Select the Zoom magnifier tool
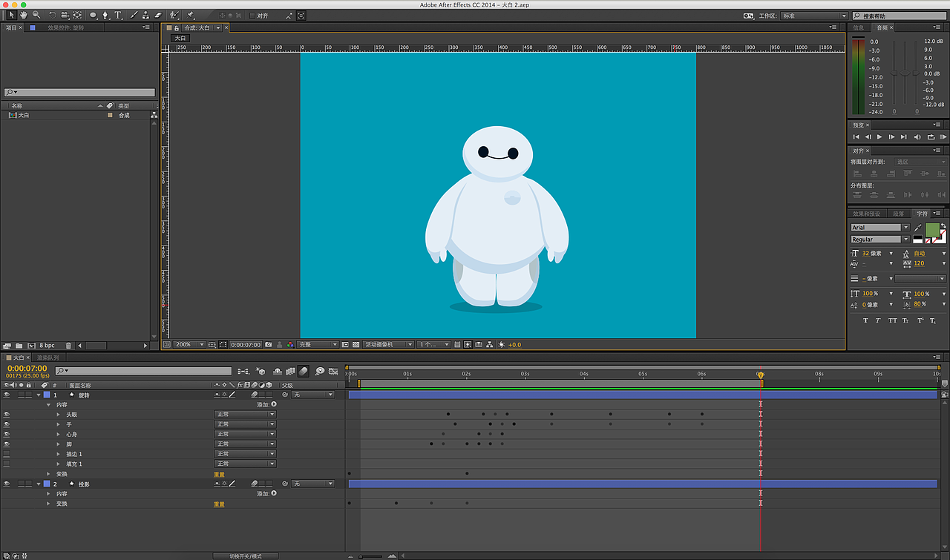950x560 pixels. [x=36, y=15]
